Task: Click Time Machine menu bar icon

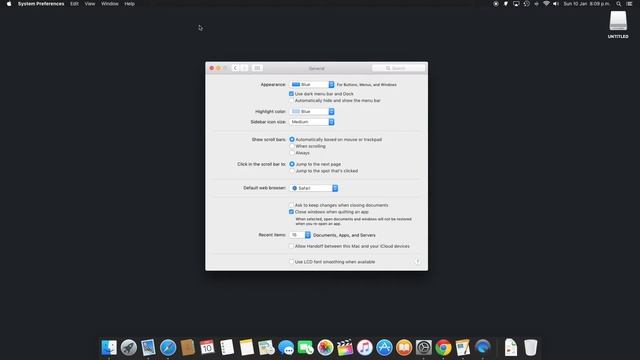Action: pos(527,4)
